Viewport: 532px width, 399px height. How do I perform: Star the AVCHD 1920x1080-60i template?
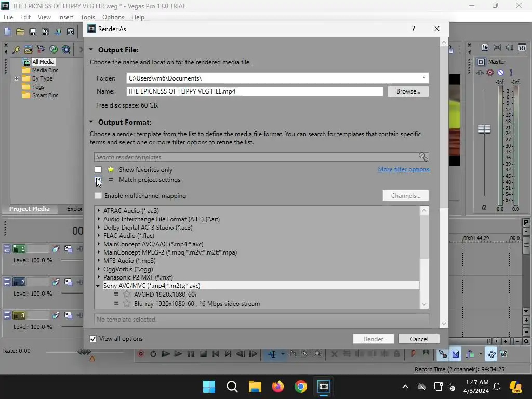[x=127, y=294]
